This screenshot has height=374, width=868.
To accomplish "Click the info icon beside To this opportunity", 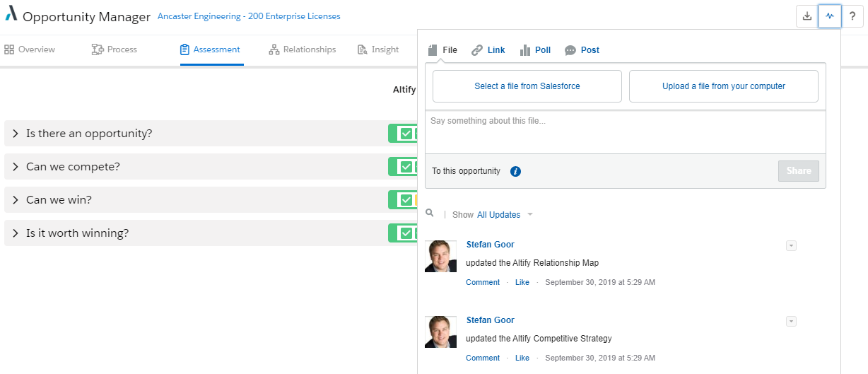I will (515, 171).
